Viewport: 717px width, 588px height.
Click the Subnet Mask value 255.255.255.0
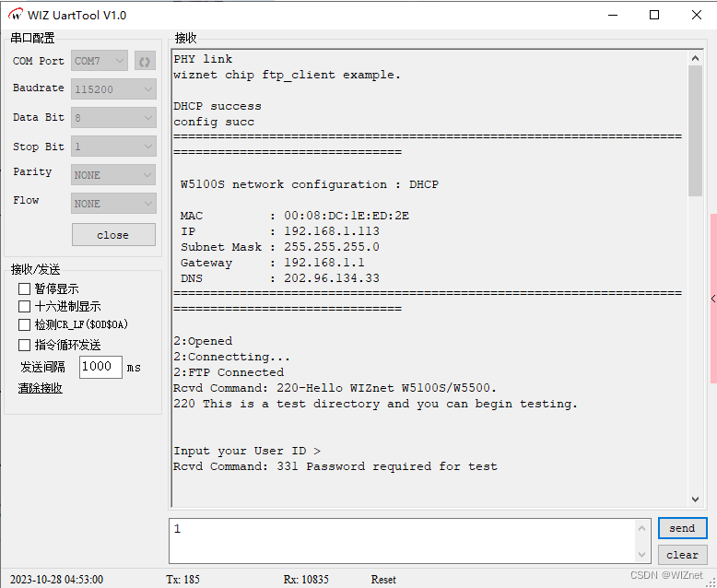coord(332,247)
